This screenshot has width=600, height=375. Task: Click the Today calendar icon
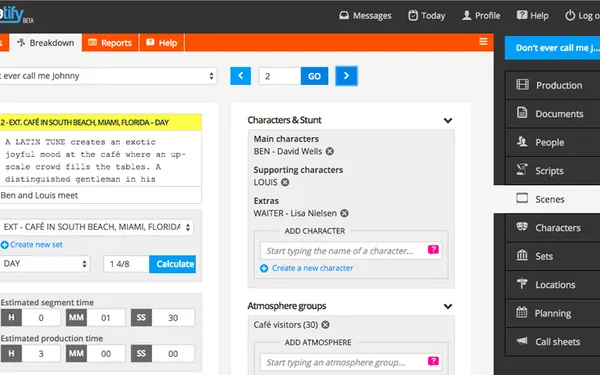coord(413,15)
